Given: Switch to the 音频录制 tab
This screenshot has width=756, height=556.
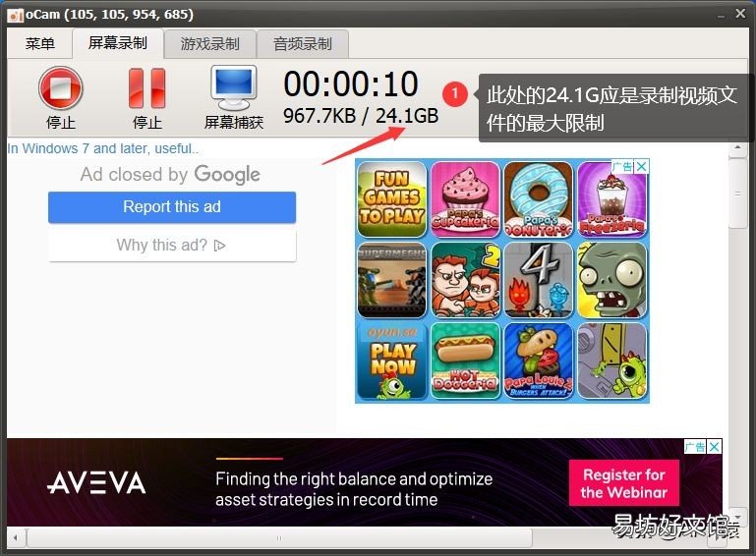Looking at the screenshot, I should [303, 44].
